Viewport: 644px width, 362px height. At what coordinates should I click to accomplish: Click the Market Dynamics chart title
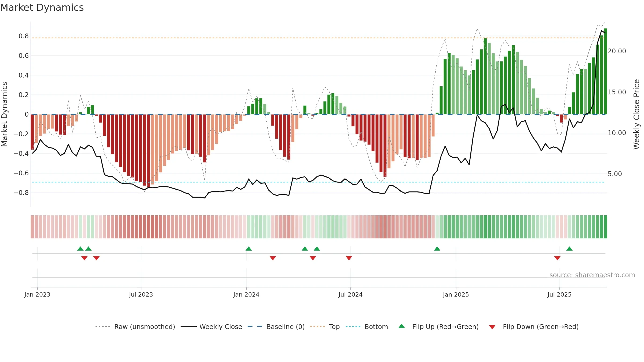click(x=42, y=8)
